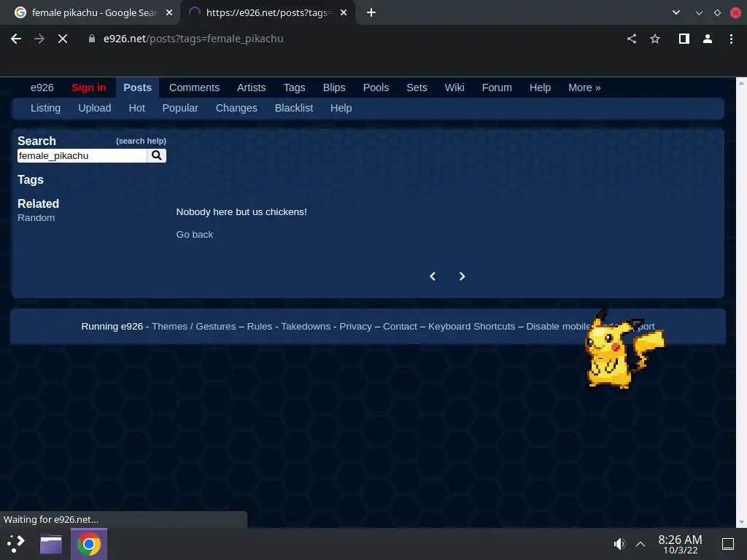The height and width of the screenshot is (560, 747).
Task: Click the Random related link
Action: pos(36,217)
